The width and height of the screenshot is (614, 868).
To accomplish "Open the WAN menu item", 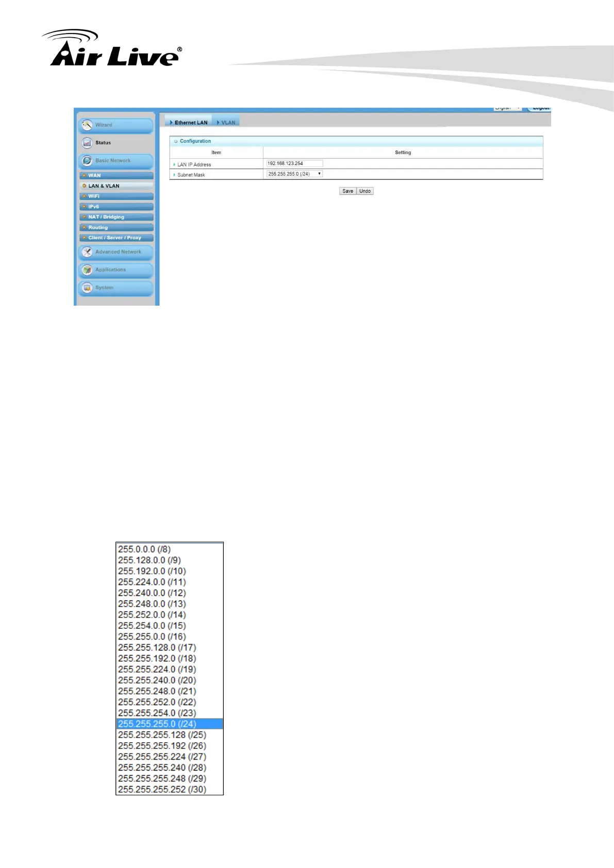I will (95, 176).
